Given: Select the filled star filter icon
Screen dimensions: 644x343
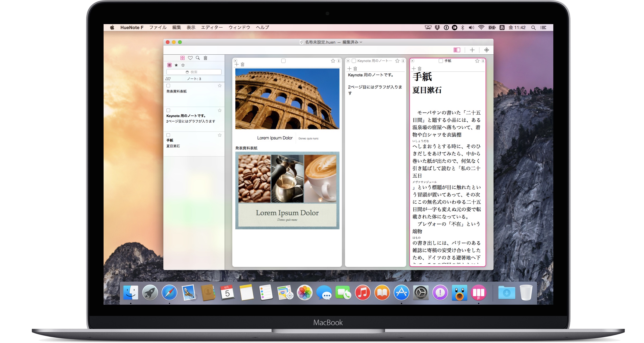Looking at the screenshot, I should coord(176,65).
